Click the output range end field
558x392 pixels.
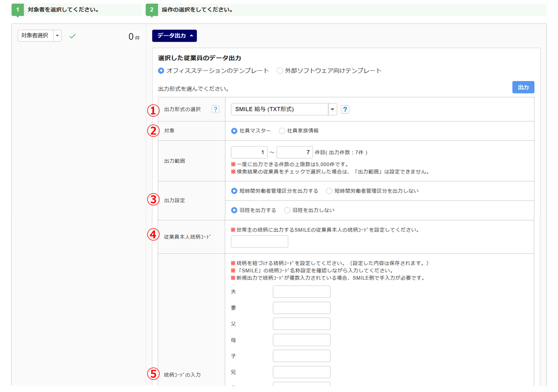294,152
